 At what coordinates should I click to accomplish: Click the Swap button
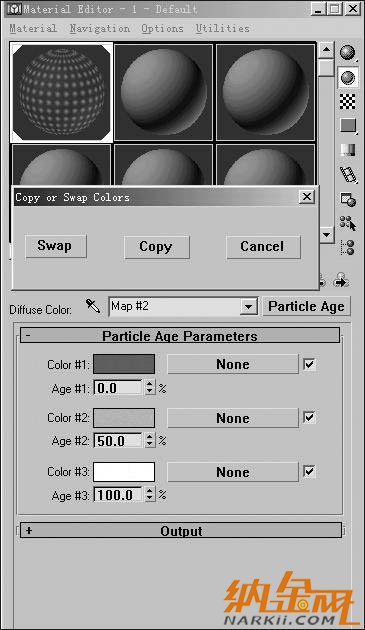click(x=56, y=246)
